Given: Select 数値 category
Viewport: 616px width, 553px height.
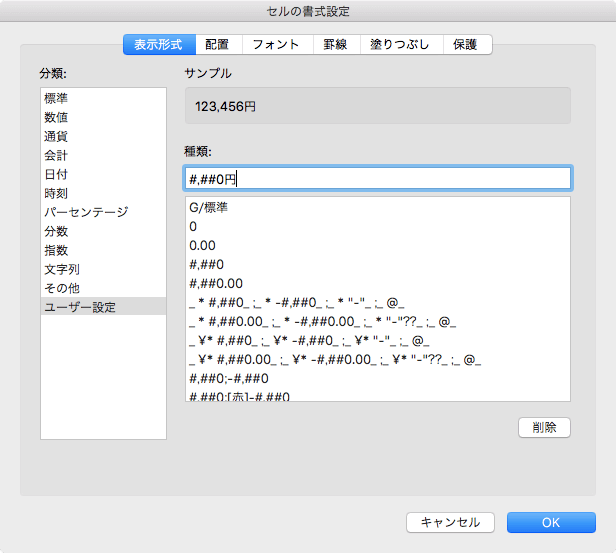Looking at the screenshot, I should point(103,117).
